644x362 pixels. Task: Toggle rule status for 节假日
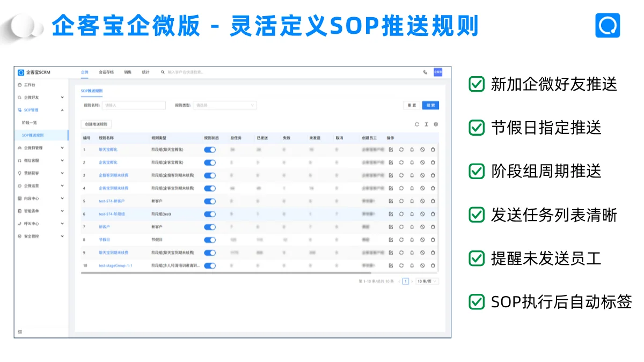(x=210, y=240)
